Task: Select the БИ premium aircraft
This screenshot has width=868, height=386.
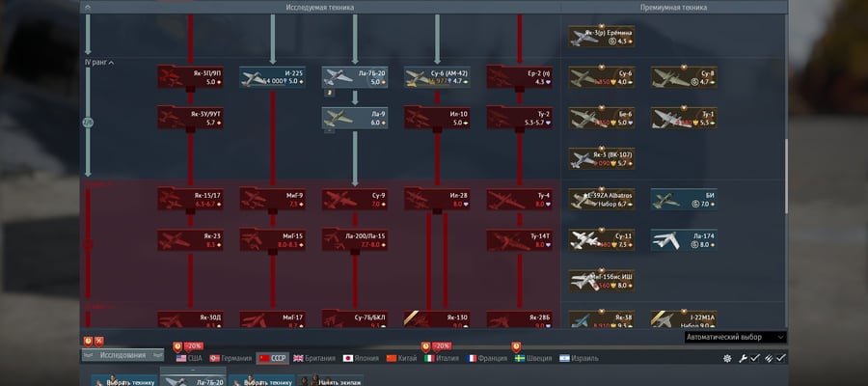Action: click(x=684, y=200)
